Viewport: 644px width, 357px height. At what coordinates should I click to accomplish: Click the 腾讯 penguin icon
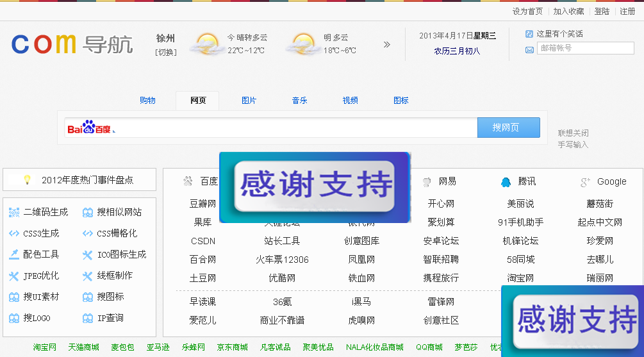click(506, 182)
